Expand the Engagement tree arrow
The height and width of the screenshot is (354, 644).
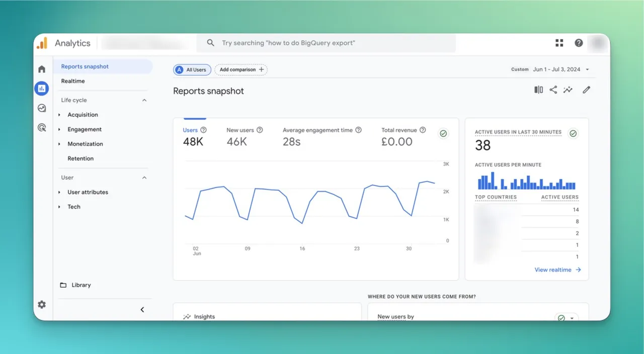[x=59, y=129]
